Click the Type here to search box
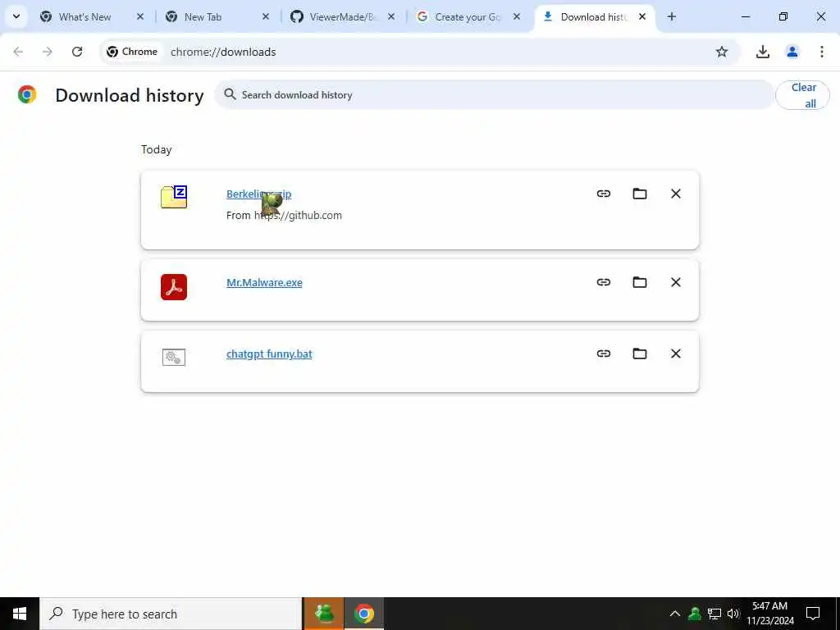The width and height of the screenshot is (840, 630). pos(171,614)
